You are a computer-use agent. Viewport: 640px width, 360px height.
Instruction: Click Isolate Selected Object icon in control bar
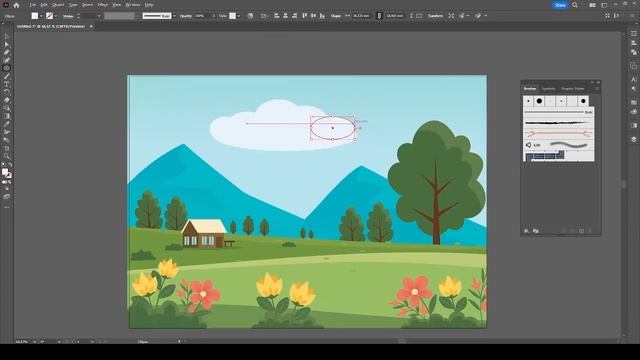coord(451,16)
